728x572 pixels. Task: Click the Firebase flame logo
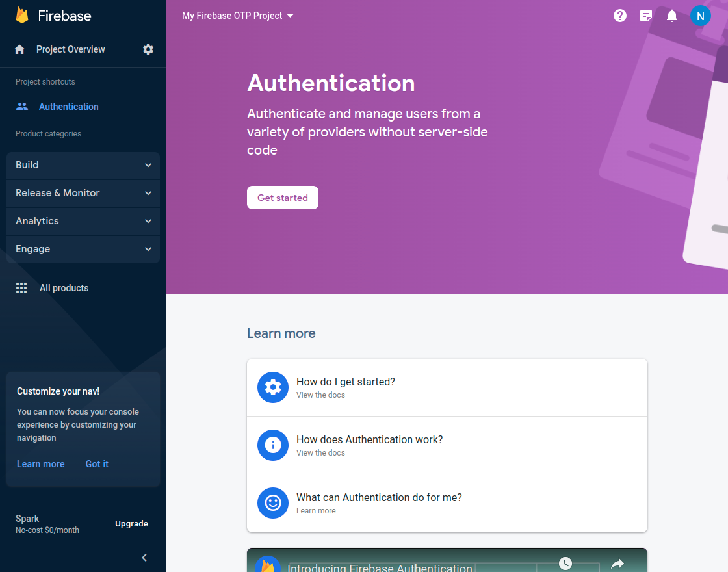(22, 16)
